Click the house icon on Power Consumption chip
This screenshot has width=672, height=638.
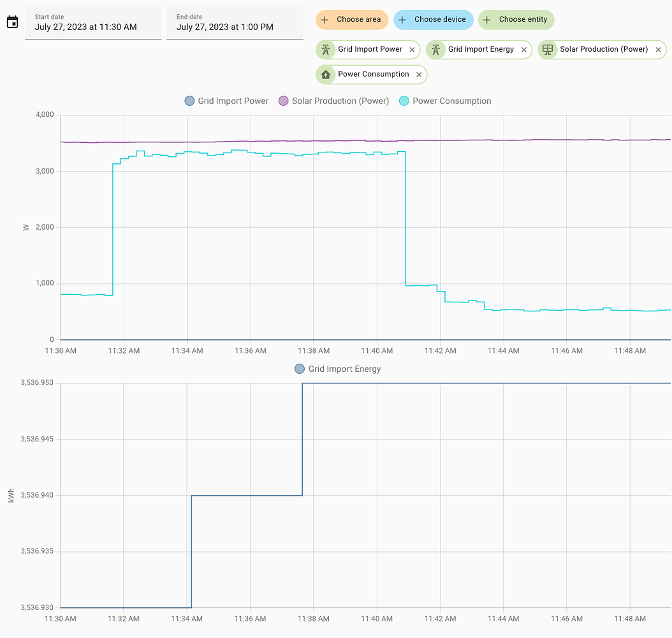pyautogui.click(x=326, y=74)
